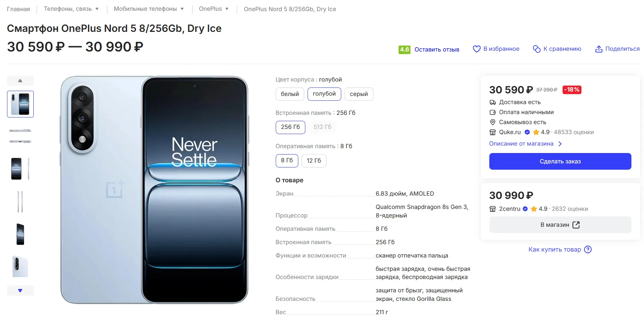Select the белый body color option
Viewport: 644px width, 319px height.
(289, 94)
